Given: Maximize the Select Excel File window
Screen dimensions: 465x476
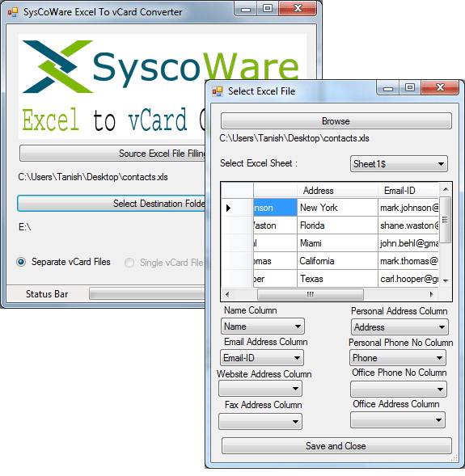Looking at the screenshot, I should (410, 88).
